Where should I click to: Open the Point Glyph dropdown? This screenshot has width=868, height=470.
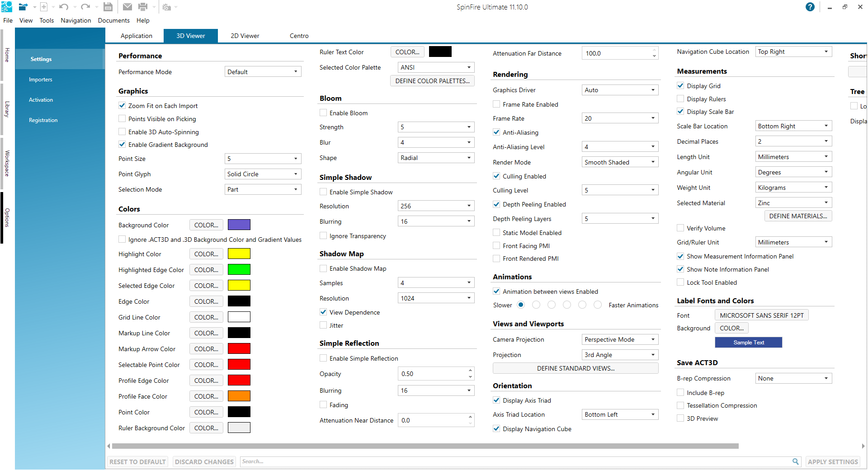263,174
